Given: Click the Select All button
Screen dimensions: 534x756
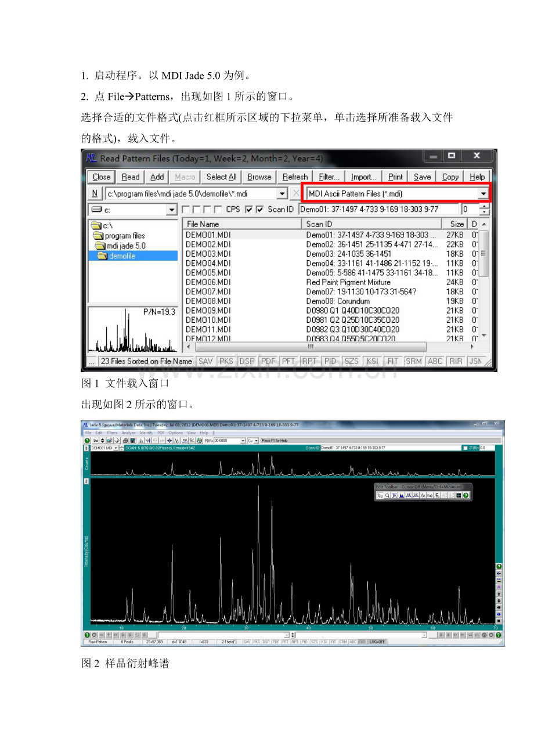Looking at the screenshot, I should tap(221, 177).
